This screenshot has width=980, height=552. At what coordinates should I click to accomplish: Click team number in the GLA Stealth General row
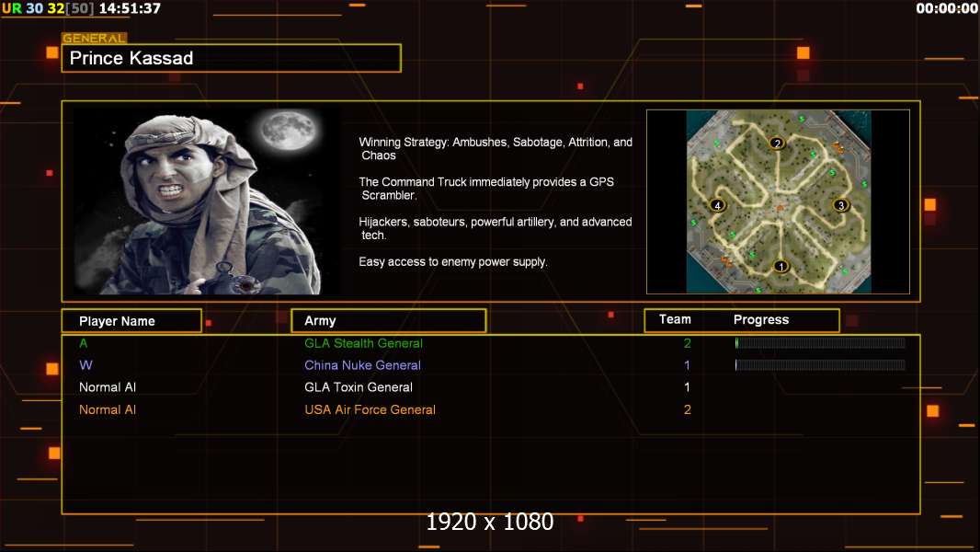click(x=687, y=343)
